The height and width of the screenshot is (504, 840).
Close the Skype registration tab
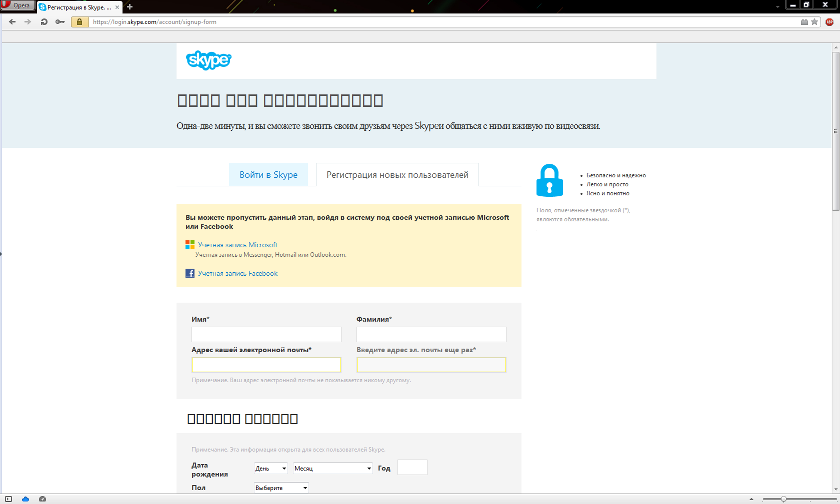(117, 7)
